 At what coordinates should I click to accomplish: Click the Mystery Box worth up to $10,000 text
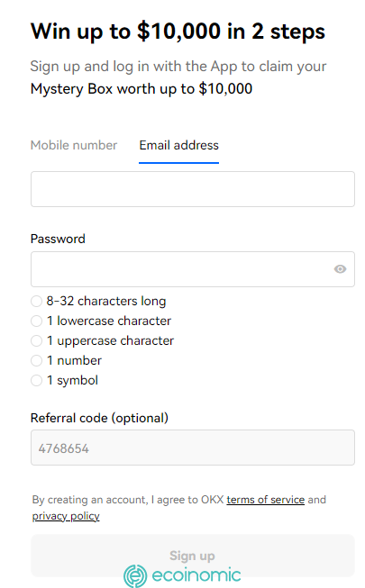[141, 89]
